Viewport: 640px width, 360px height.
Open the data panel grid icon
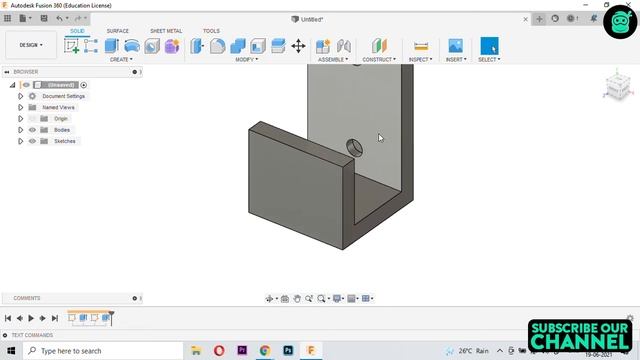tap(7, 18)
